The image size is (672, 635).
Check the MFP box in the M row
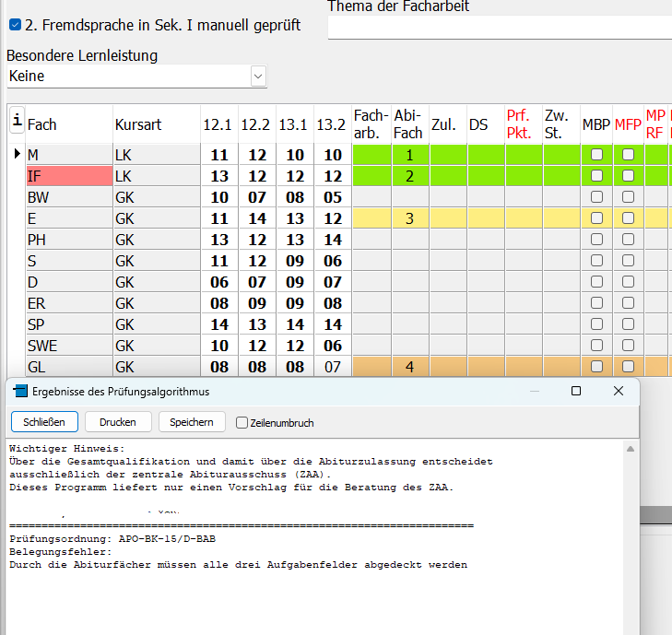[x=628, y=154]
